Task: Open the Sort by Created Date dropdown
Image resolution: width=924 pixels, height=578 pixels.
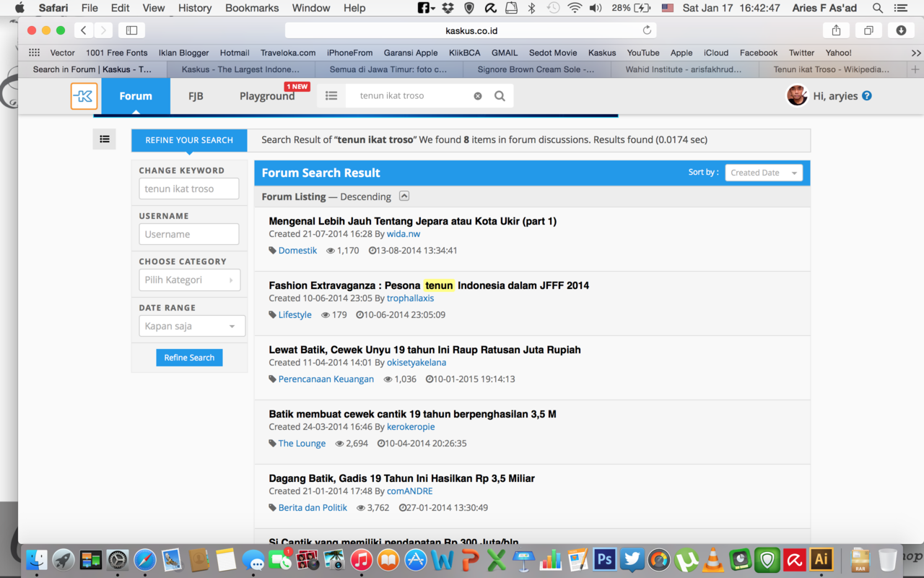Action: pyautogui.click(x=764, y=173)
